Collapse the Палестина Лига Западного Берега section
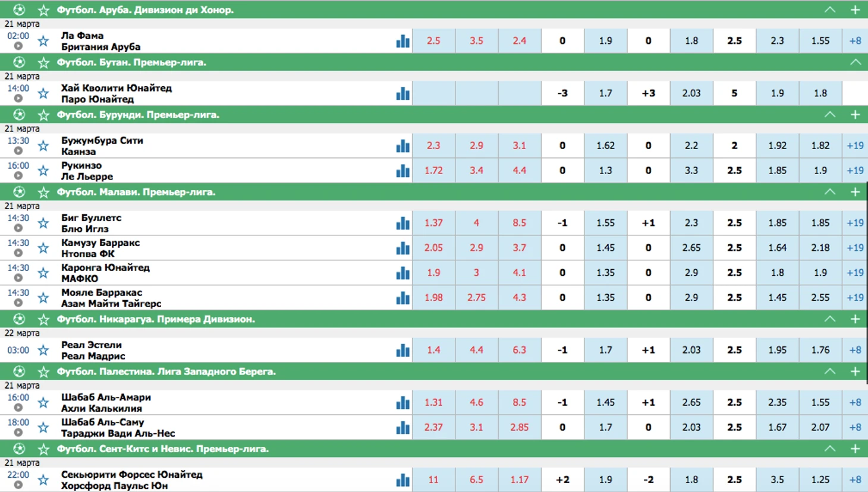Viewport: 868px width, 492px height. pyautogui.click(x=830, y=371)
